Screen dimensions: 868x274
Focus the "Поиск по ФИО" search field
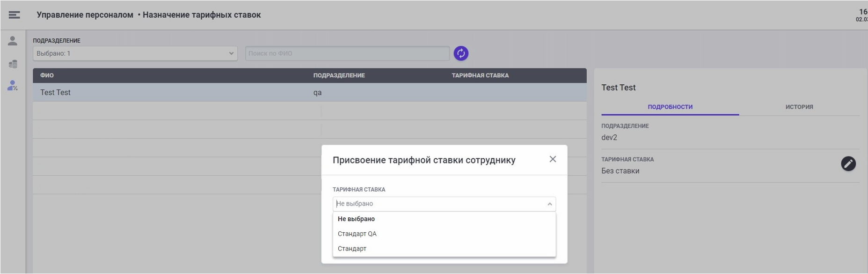tap(347, 53)
